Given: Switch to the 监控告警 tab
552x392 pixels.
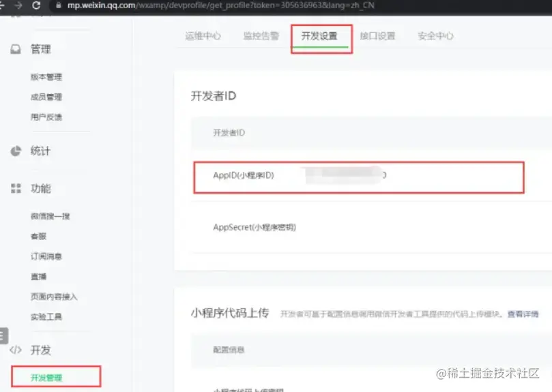Looking at the screenshot, I should 261,35.
